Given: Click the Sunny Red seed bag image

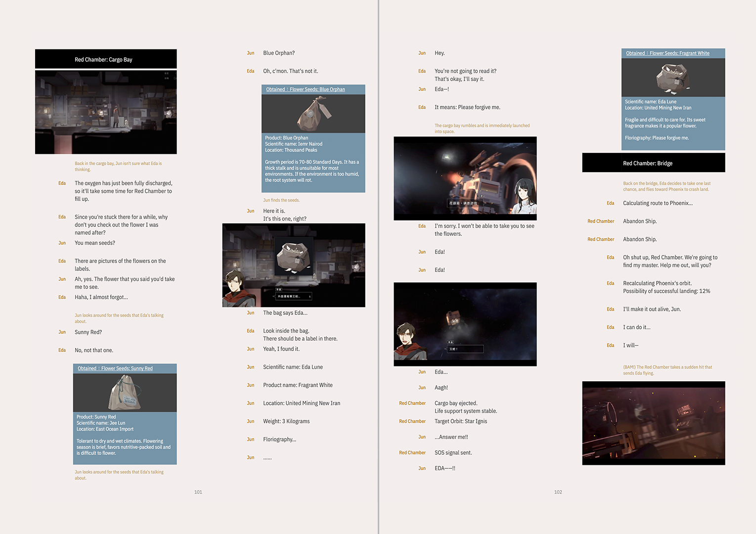Looking at the screenshot, I should coord(125,393).
